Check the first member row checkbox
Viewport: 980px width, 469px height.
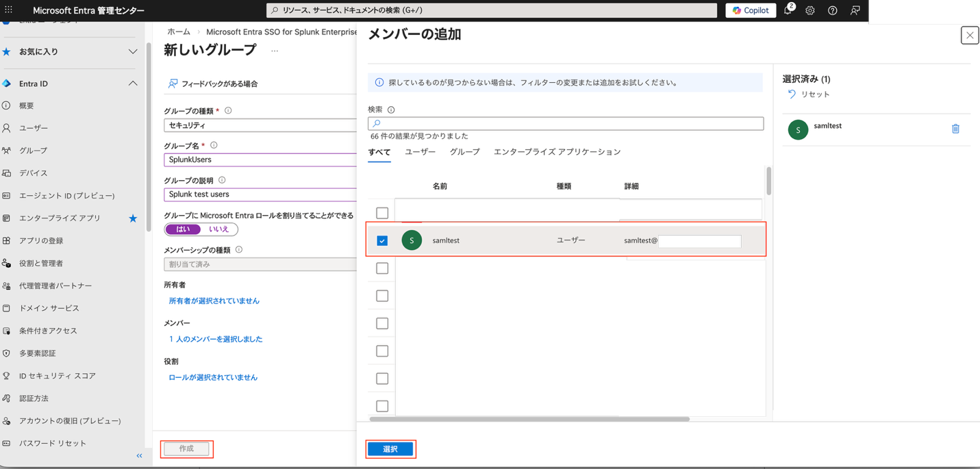pos(381,212)
